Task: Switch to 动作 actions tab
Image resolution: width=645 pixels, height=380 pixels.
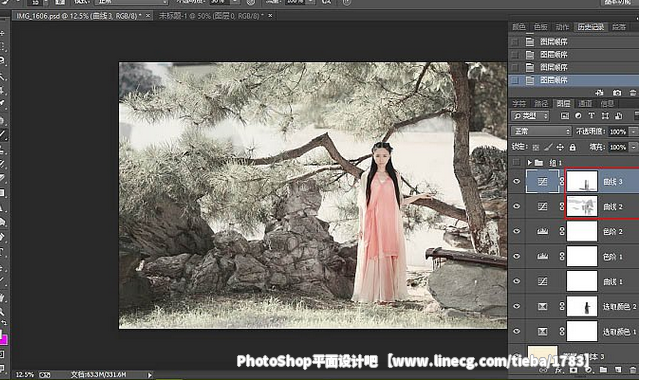Action: tap(562, 27)
